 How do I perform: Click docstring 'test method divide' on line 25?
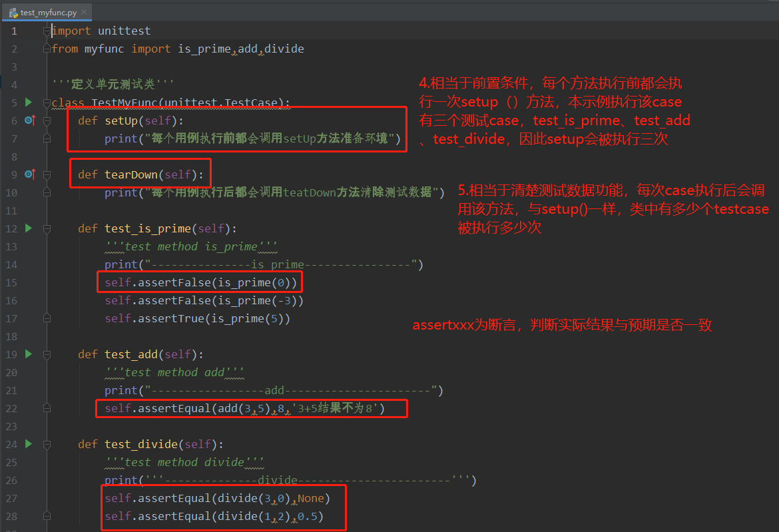tap(184, 462)
